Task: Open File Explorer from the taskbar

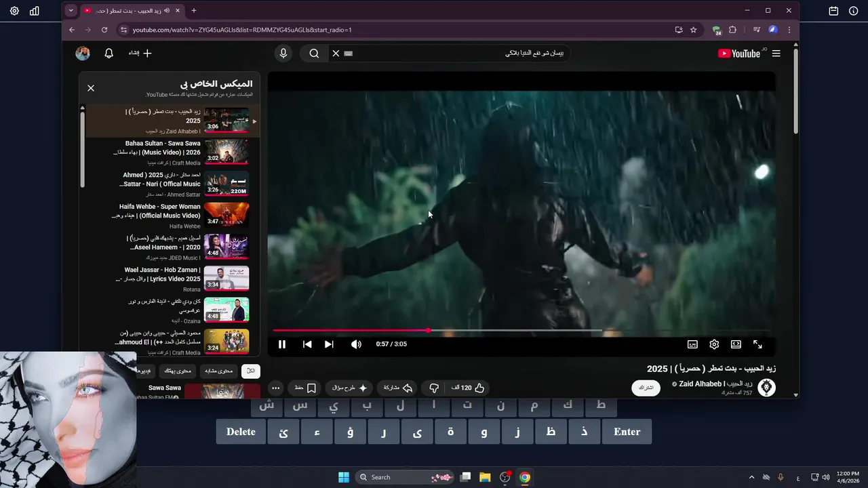Action: coord(485,477)
